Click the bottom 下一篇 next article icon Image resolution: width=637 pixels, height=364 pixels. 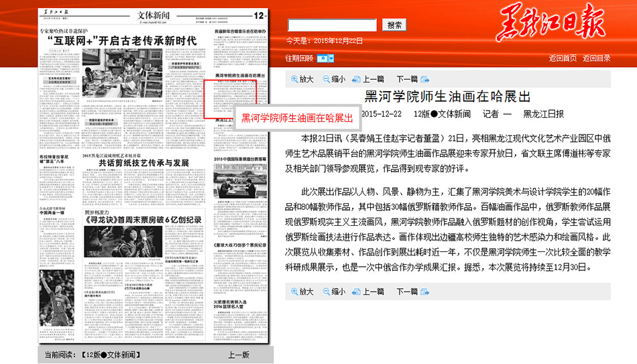424,292
